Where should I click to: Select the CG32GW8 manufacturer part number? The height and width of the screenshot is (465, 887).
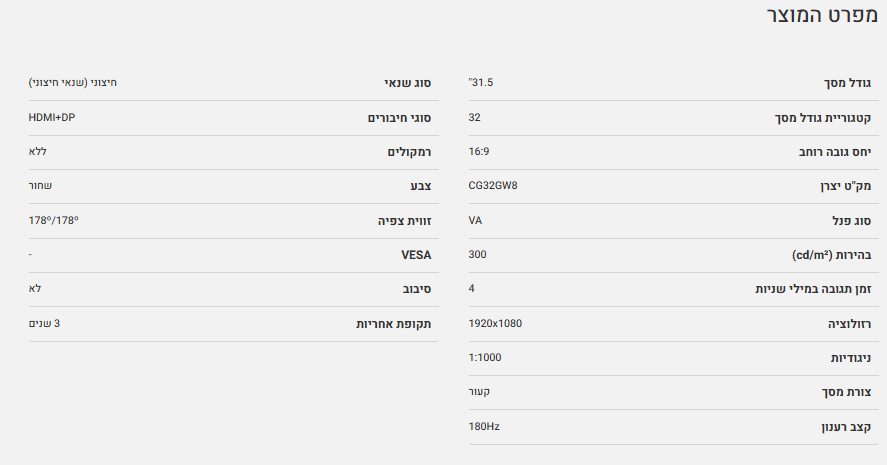(x=493, y=186)
